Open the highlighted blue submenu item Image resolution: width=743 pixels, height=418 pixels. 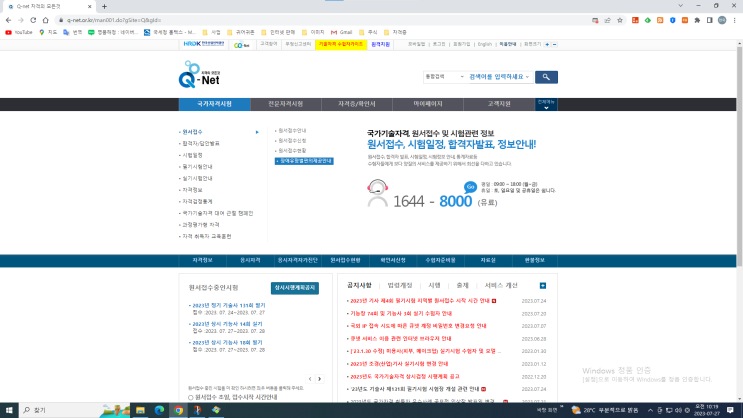(x=304, y=161)
